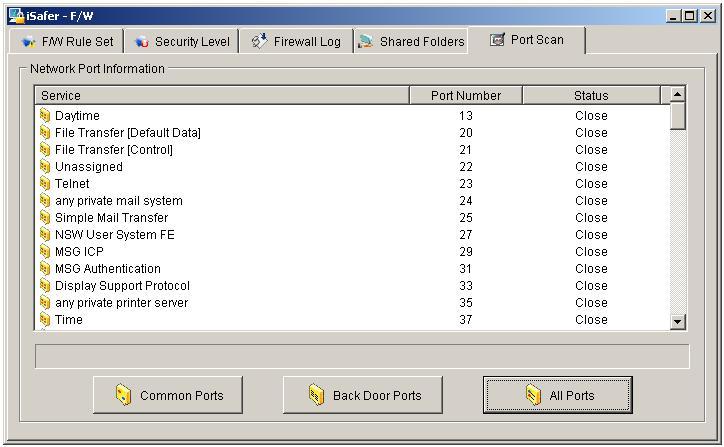Click the All Ports button icon
724x447 pixels.
(533, 395)
